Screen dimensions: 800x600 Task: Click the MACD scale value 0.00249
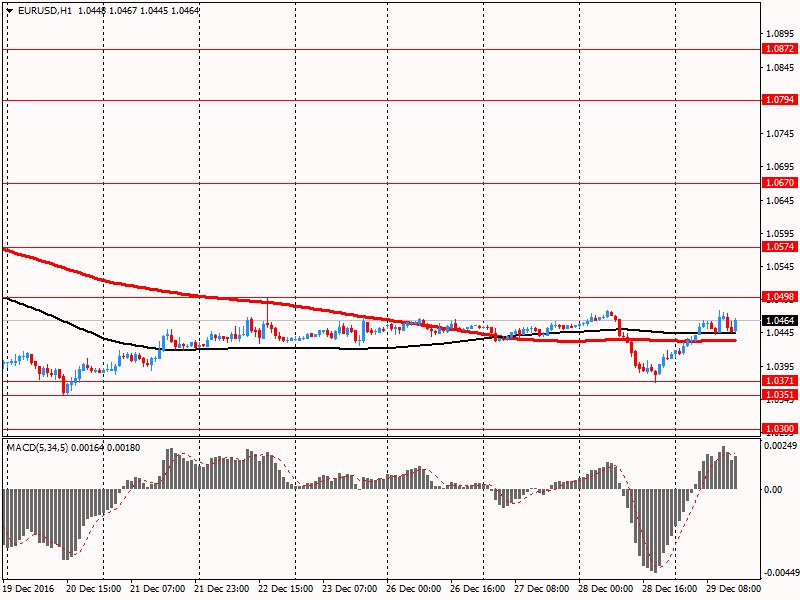pos(780,446)
